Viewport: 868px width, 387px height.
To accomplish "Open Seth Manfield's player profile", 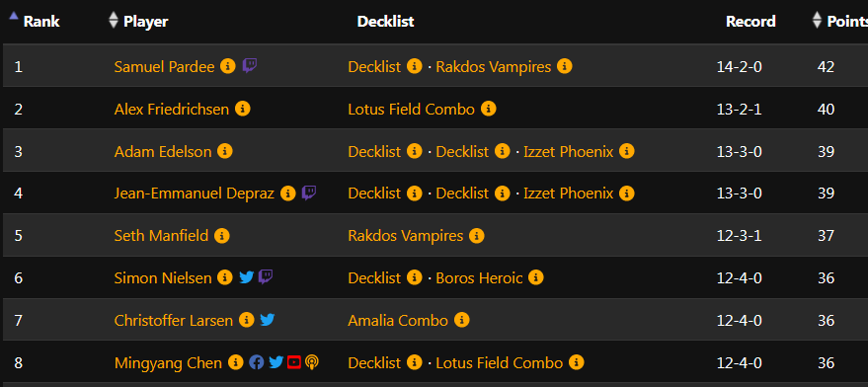I will 161,236.
